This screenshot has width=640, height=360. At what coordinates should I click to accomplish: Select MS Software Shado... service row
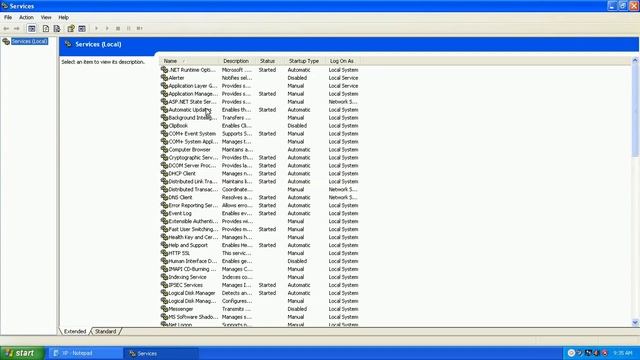[260, 317]
